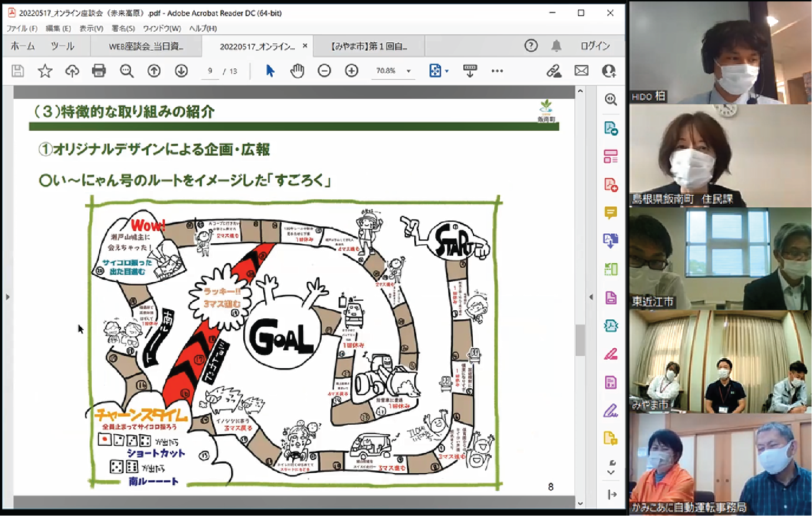
Task: Print the document using the printer icon
Action: click(99, 71)
